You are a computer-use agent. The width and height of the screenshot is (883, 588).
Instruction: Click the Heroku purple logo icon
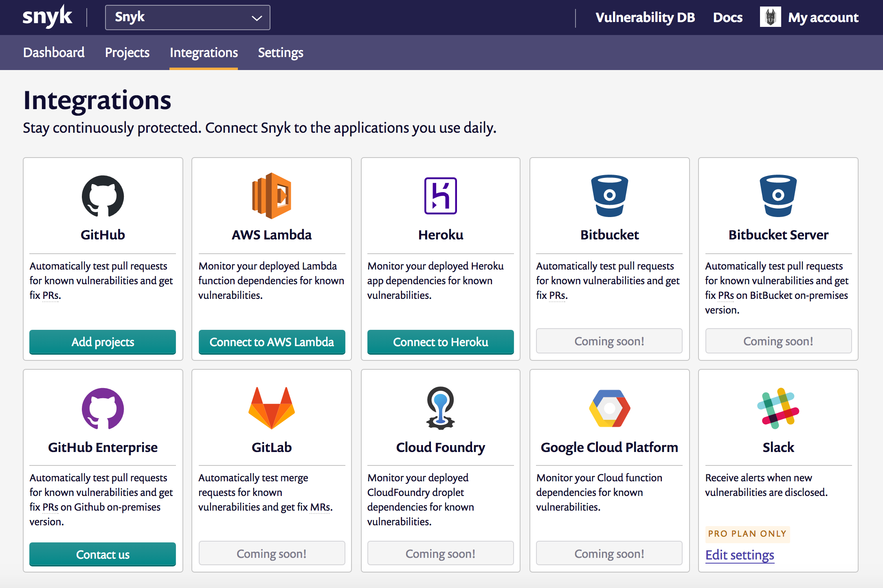pos(440,196)
